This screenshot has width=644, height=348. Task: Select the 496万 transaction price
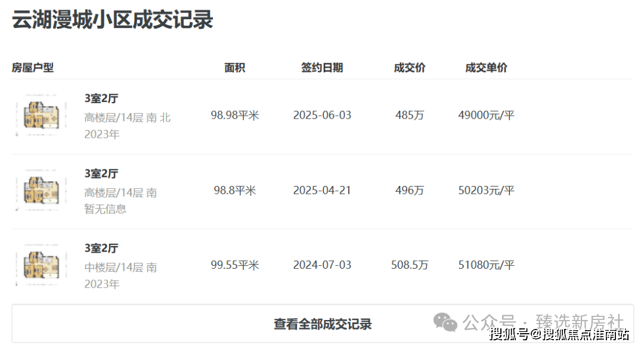[x=409, y=191]
